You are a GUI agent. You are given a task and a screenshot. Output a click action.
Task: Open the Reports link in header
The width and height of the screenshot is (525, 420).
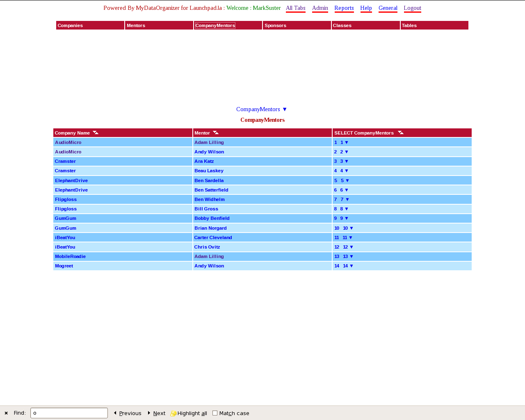[344, 8]
